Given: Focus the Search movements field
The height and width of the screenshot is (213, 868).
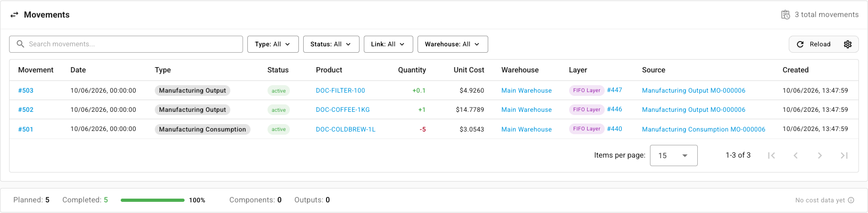Looking at the screenshot, I should (126, 44).
